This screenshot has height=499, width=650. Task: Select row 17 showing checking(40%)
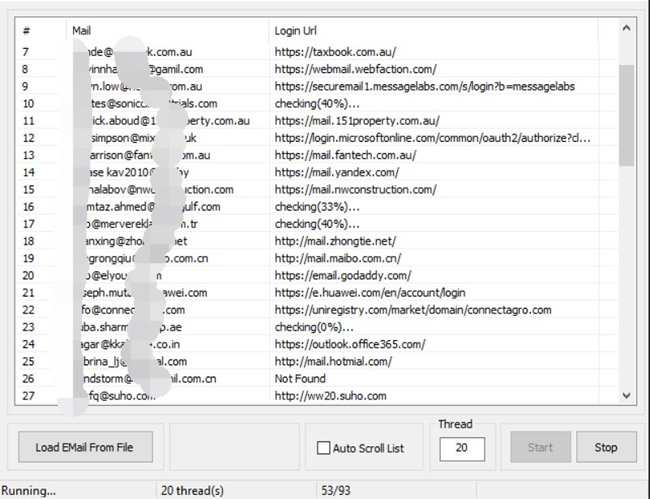click(x=317, y=224)
